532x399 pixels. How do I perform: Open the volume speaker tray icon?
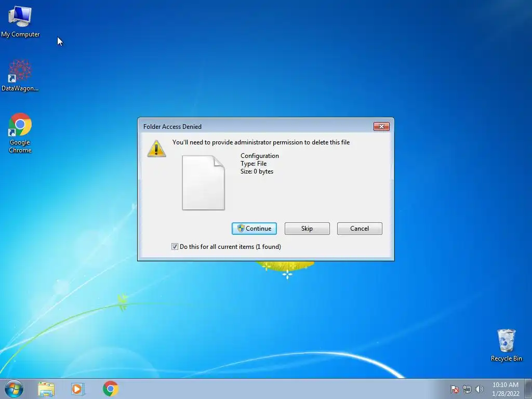[479, 389]
